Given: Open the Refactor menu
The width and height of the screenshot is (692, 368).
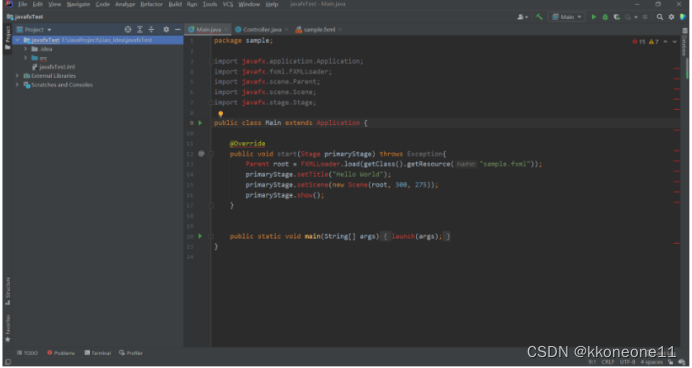Looking at the screenshot, I should tap(151, 4).
